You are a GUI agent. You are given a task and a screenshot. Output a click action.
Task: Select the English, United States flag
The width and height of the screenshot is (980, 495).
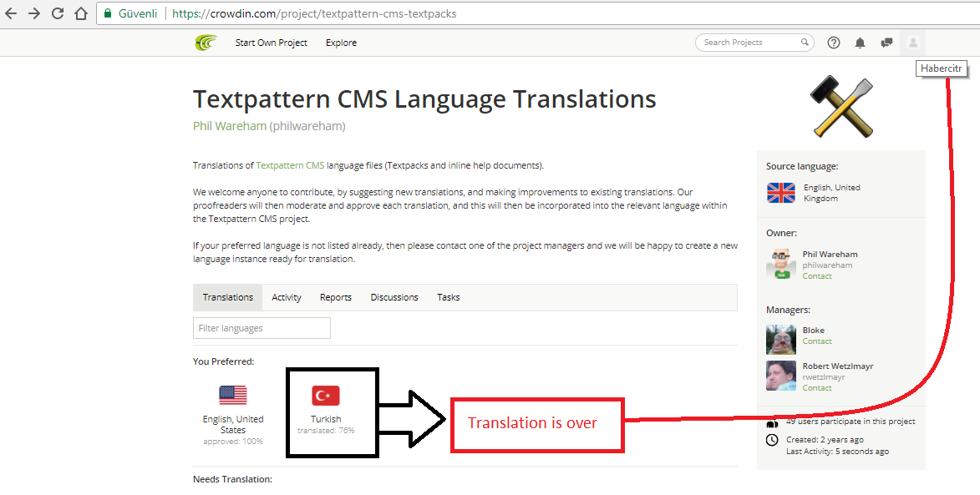click(233, 395)
